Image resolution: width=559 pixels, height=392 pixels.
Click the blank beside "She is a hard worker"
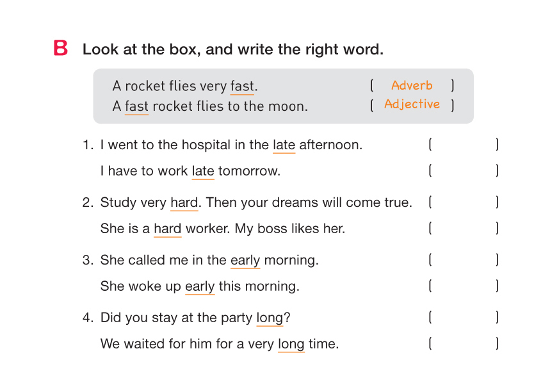coord(464,228)
